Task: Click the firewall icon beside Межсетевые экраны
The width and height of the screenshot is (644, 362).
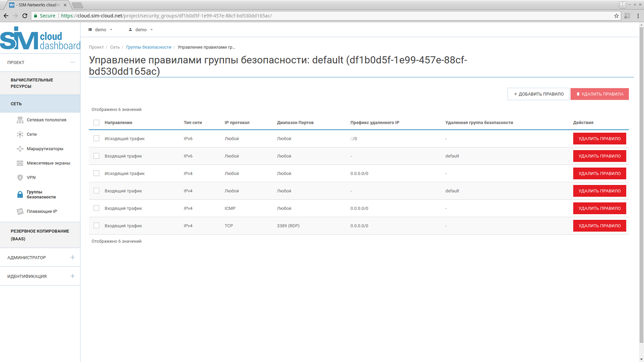Action: click(20, 163)
